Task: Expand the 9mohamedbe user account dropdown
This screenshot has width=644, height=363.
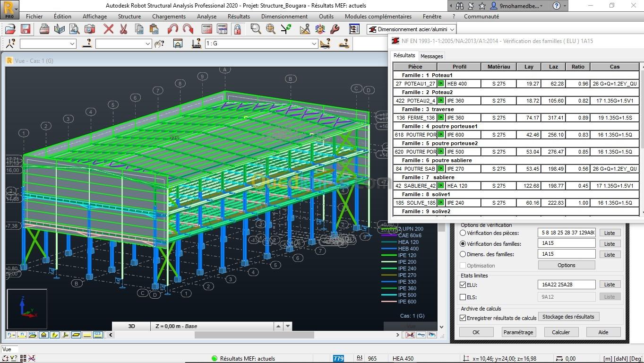Action: coord(541,6)
